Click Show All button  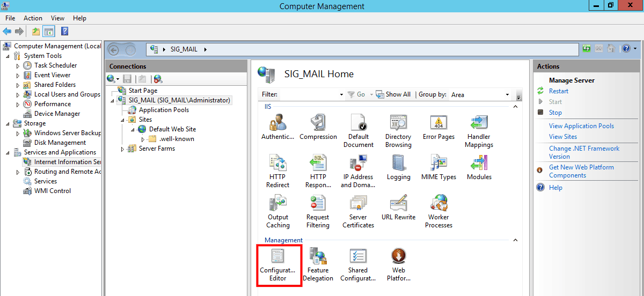point(393,94)
